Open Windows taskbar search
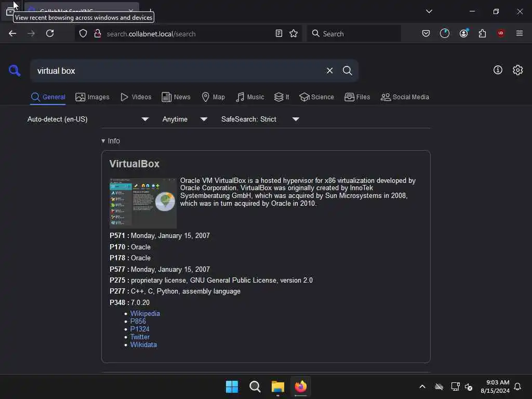The image size is (532, 399). pos(255,387)
